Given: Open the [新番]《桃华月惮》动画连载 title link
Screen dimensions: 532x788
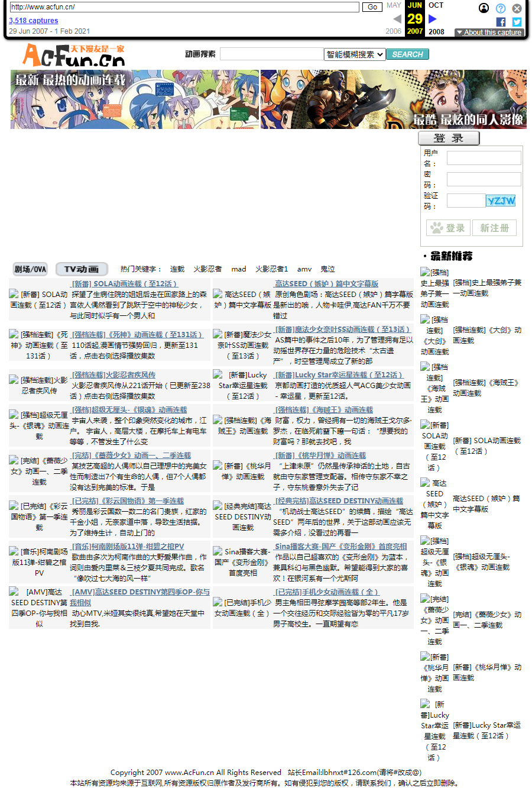Looking at the screenshot, I should [320, 456].
